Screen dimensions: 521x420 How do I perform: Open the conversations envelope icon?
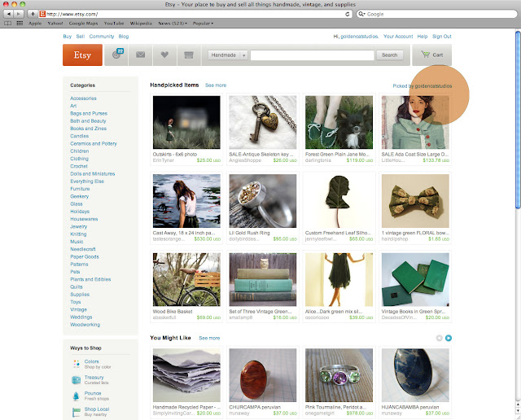tap(140, 55)
